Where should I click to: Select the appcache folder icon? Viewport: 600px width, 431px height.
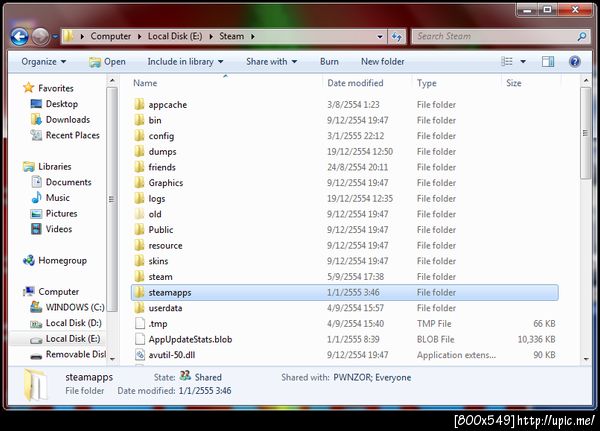click(140, 104)
